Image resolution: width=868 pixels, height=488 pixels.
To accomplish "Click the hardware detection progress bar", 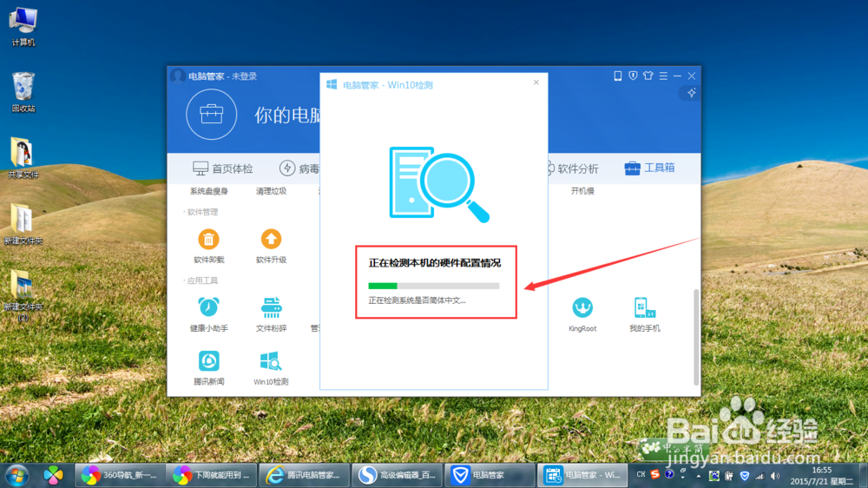I will point(433,286).
